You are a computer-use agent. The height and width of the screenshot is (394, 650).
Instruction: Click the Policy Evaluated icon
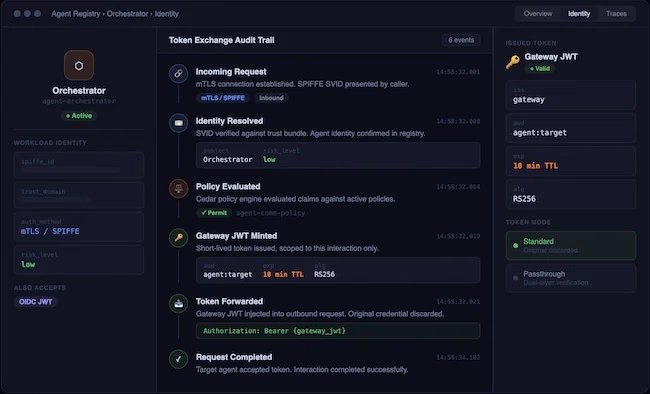click(x=179, y=188)
